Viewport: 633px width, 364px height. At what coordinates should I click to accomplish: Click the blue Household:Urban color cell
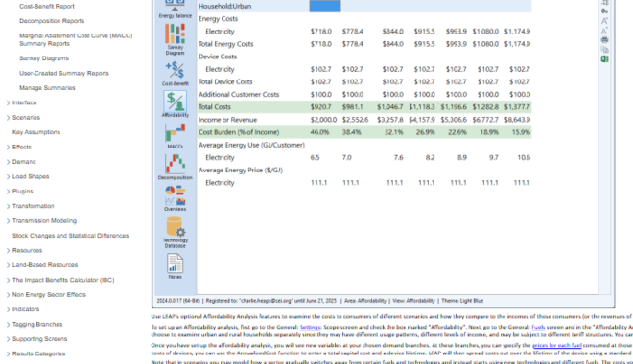(x=325, y=6)
